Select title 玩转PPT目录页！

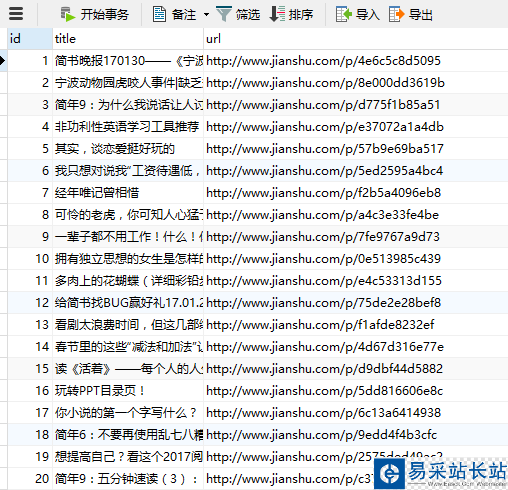[128, 391]
